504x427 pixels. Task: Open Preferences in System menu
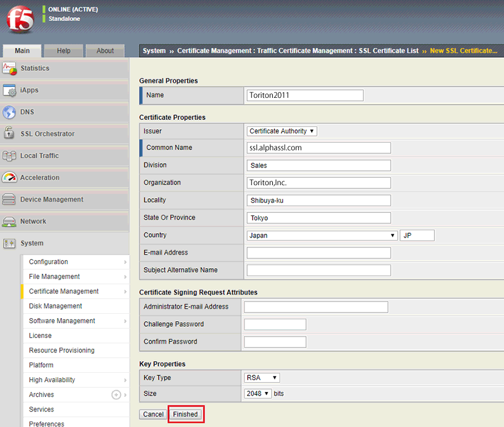tap(47, 424)
